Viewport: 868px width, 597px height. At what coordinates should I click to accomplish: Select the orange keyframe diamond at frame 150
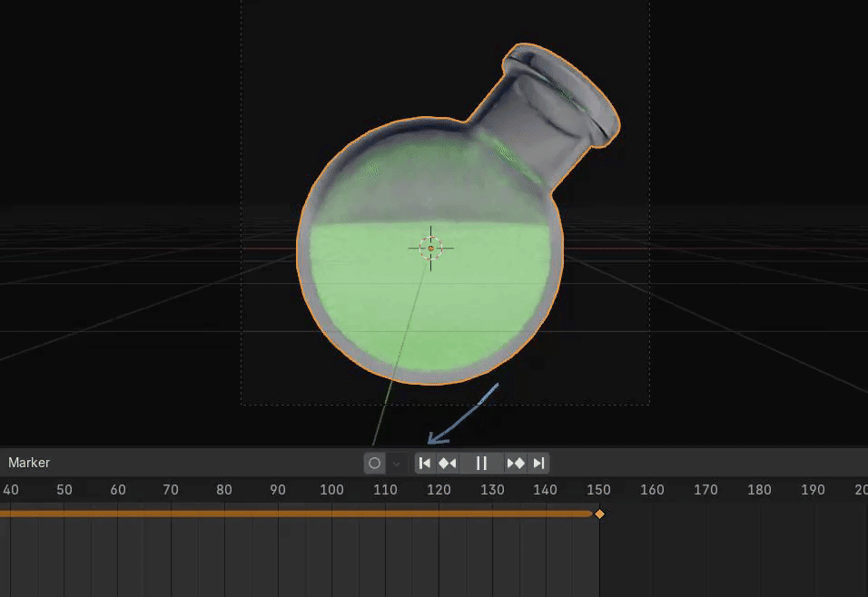click(599, 514)
